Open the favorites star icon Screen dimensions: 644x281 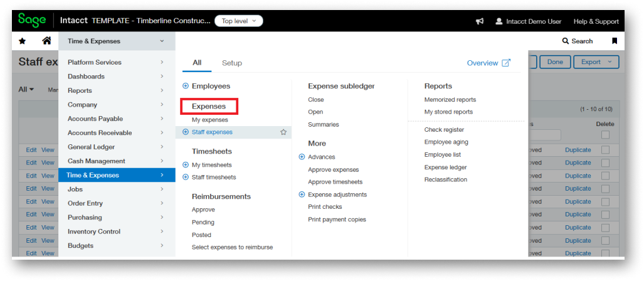(22, 41)
